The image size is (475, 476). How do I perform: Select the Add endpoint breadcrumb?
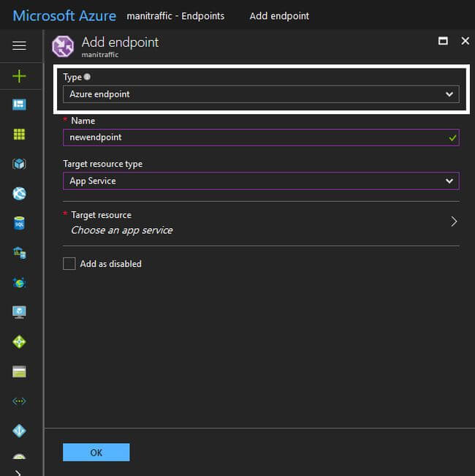pos(279,15)
